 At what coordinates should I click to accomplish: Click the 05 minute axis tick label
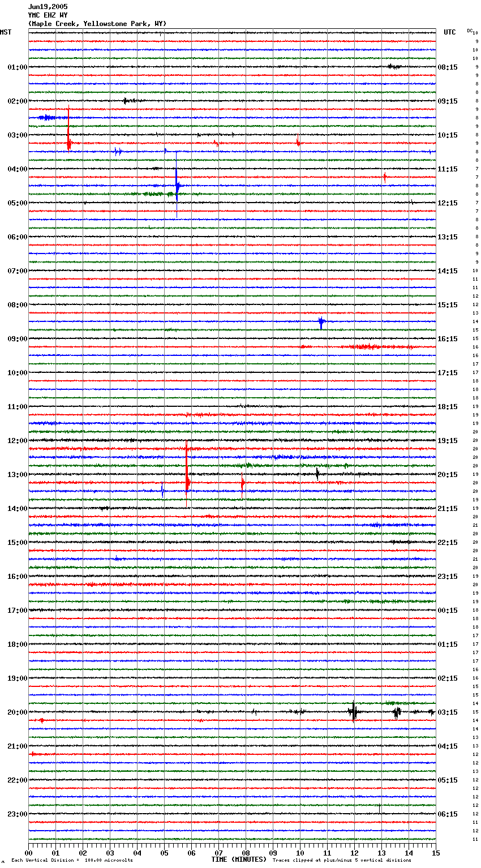tap(165, 853)
